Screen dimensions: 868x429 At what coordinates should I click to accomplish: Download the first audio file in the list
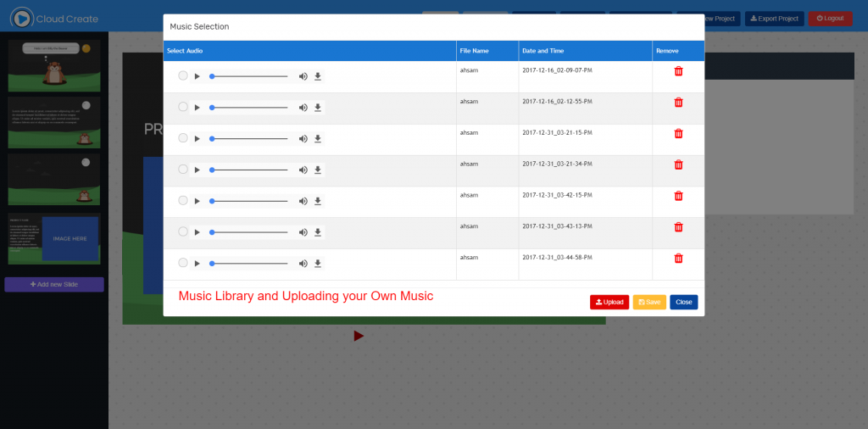point(318,76)
